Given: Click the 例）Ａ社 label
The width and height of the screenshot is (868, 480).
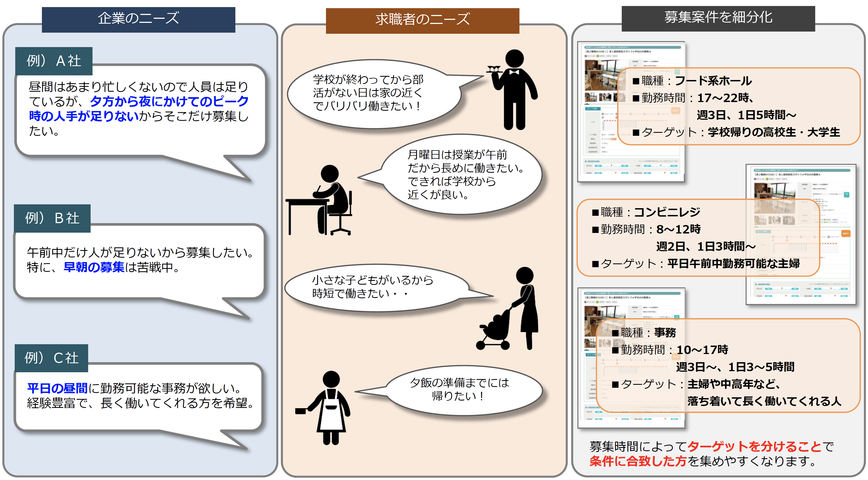Looking at the screenshot, I should (x=54, y=61).
